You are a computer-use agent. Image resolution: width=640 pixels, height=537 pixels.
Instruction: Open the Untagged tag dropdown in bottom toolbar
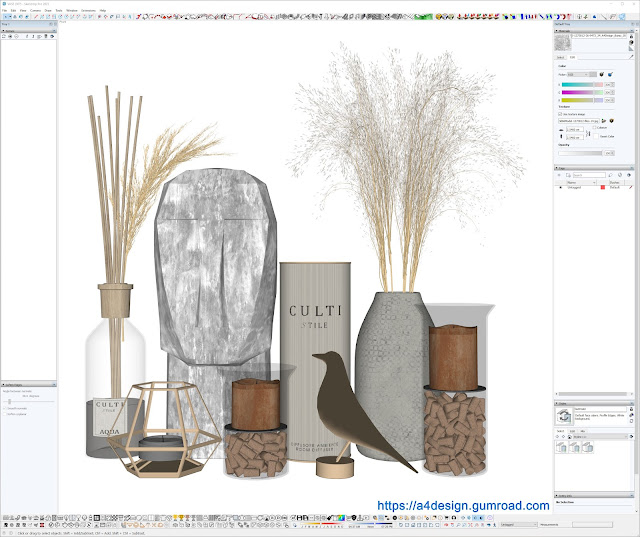(x=519, y=524)
